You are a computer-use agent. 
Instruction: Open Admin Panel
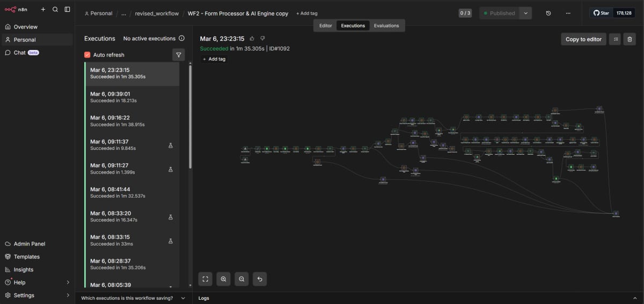(37, 244)
